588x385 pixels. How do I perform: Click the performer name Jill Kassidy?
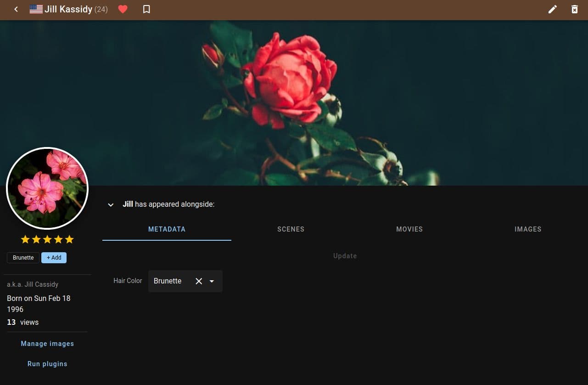[x=68, y=9]
